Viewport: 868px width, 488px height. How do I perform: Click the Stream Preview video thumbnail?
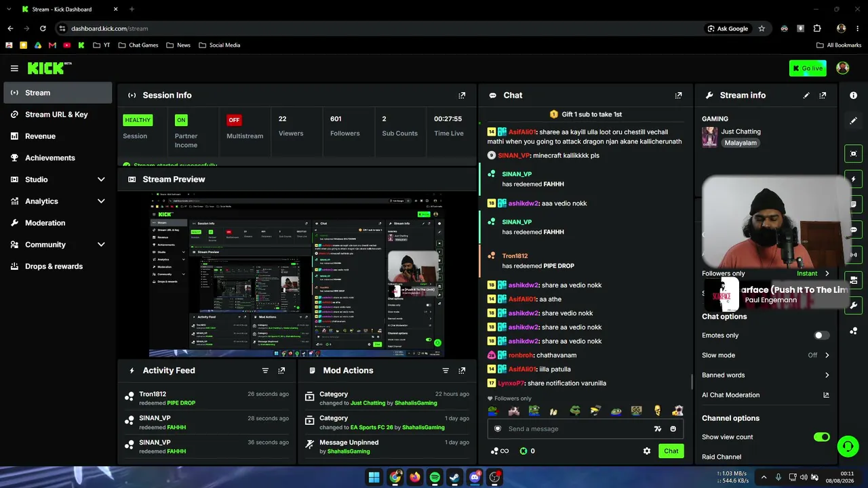pos(296,274)
